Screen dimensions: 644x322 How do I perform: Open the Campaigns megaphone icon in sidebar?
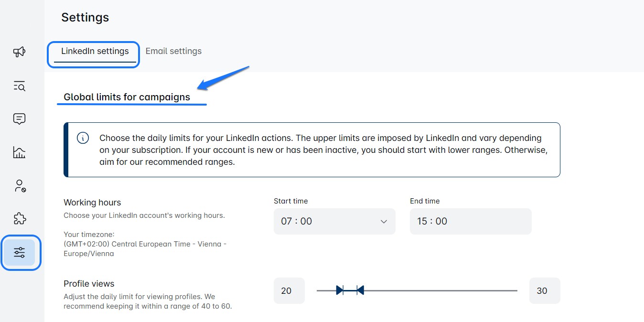point(19,52)
